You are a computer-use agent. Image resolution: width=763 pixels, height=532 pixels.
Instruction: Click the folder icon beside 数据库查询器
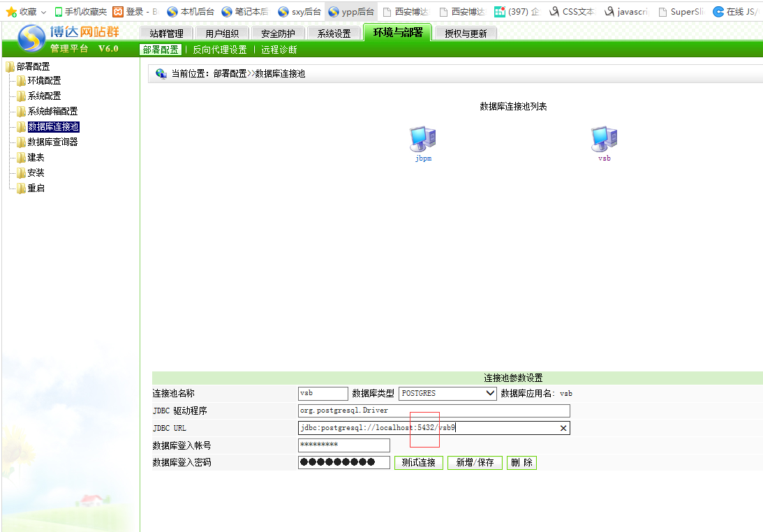(x=21, y=142)
